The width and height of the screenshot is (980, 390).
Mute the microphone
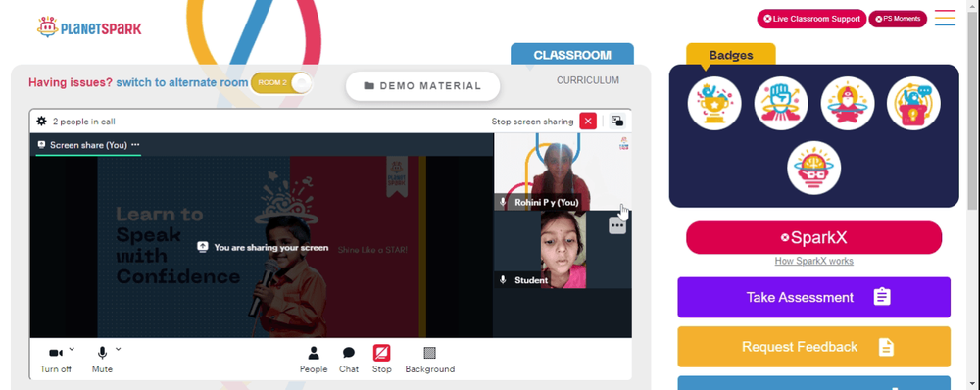102,360
